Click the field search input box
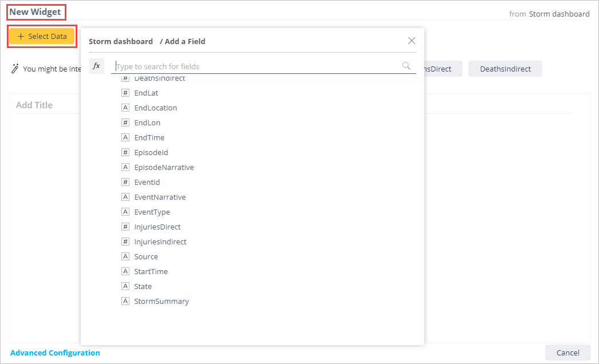The width and height of the screenshot is (599, 364). click(x=252, y=66)
